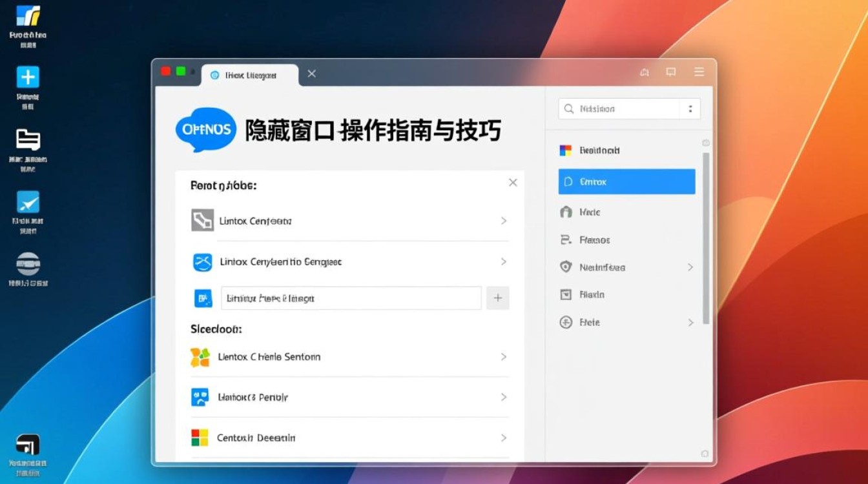Click the blue rounded icon of Lintox Cenyberitio
Screen dimensions: 868x484
click(202, 262)
